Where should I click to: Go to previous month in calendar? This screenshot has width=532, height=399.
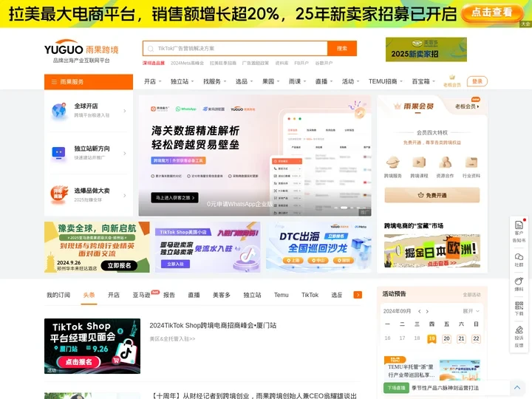420,311
